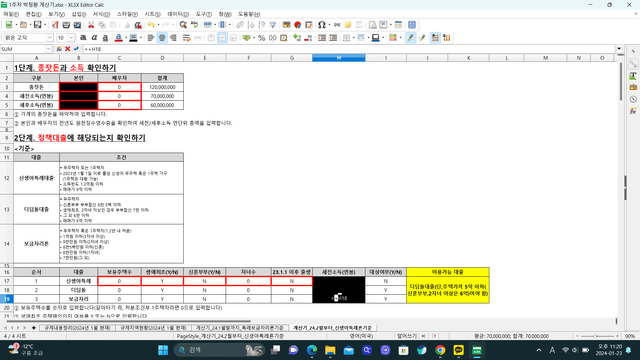The image size is (640, 360).
Task: Click the AutoFilter funnel icon
Action: coord(273,25)
